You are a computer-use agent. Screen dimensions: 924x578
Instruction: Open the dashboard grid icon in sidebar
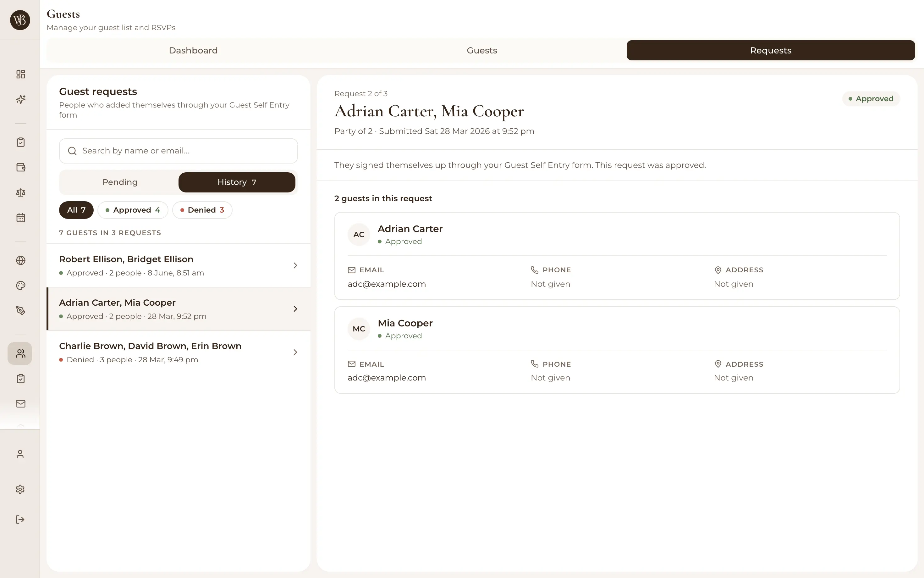pos(21,74)
